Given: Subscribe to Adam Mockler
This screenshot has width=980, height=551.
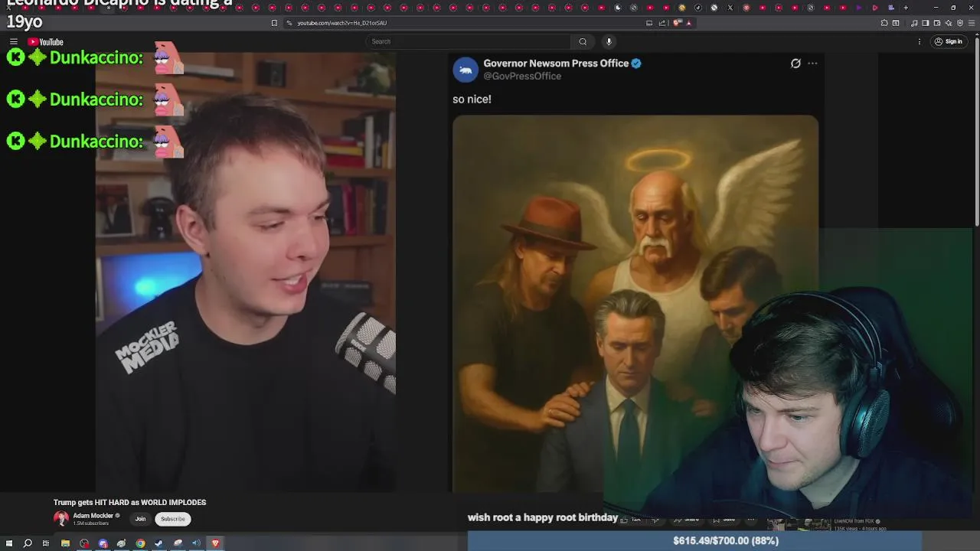Looking at the screenshot, I should 173,519.
